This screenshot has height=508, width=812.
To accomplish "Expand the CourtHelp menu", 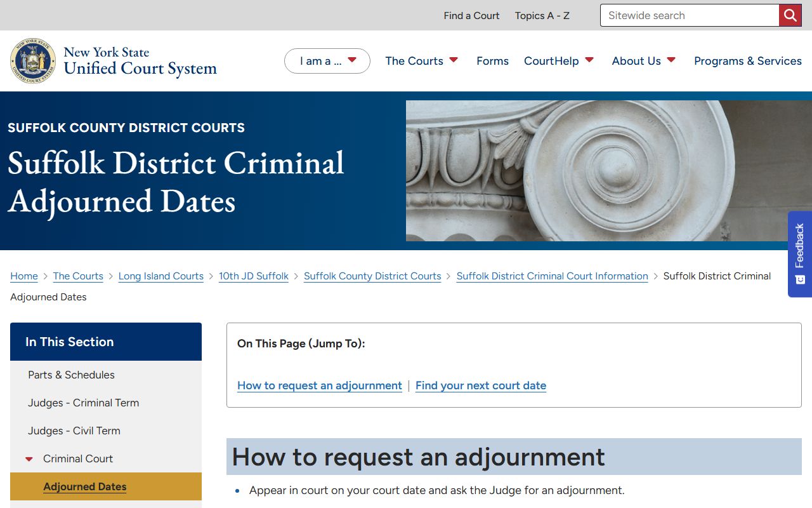I will 559,61.
